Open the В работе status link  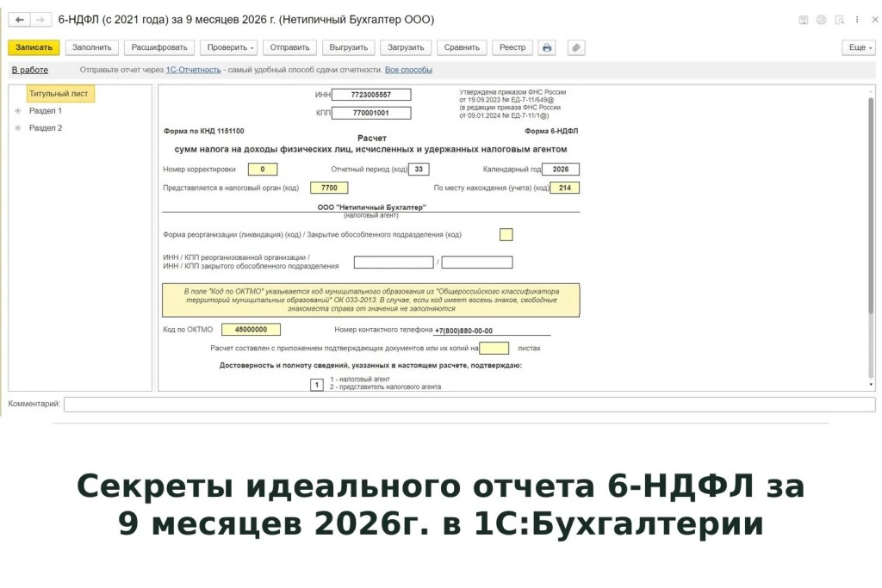[x=30, y=71]
